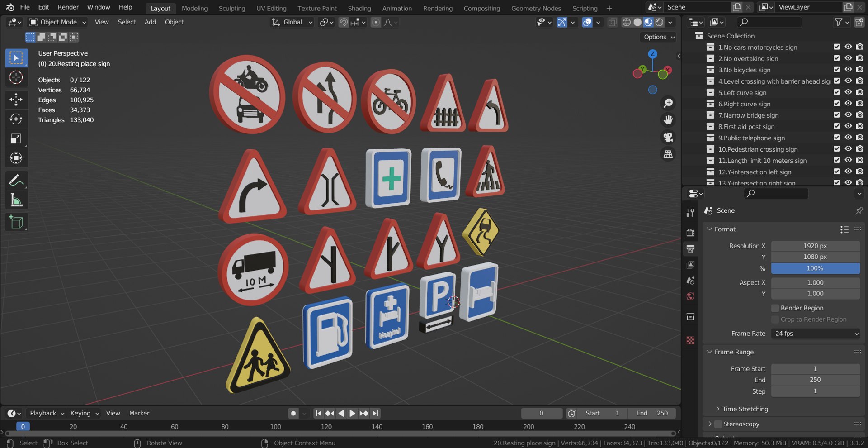
Task: Click the zoom view magnifier gizmo
Action: pos(668,103)
